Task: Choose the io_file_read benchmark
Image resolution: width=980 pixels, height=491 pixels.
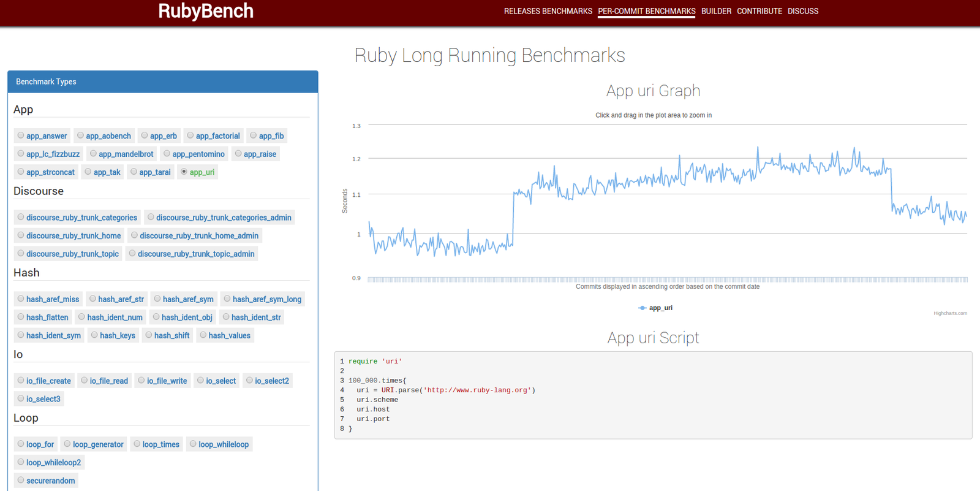Action: (x=104, y=381)
